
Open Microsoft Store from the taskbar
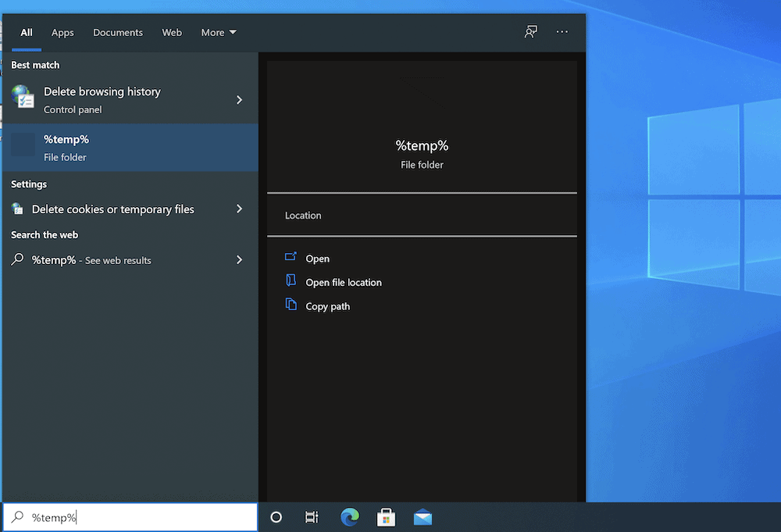click(386, 517)
